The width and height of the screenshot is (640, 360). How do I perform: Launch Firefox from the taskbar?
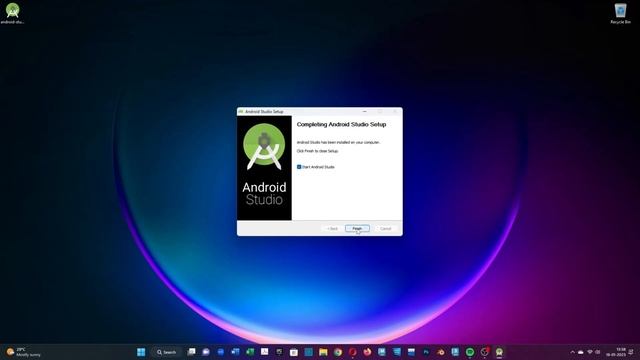[x=367, y=352]
